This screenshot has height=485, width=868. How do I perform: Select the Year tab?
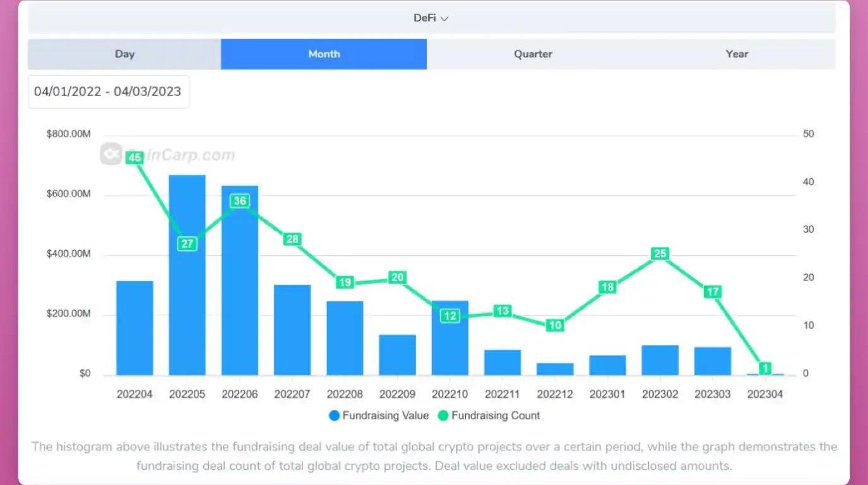(x=737, y=54)
